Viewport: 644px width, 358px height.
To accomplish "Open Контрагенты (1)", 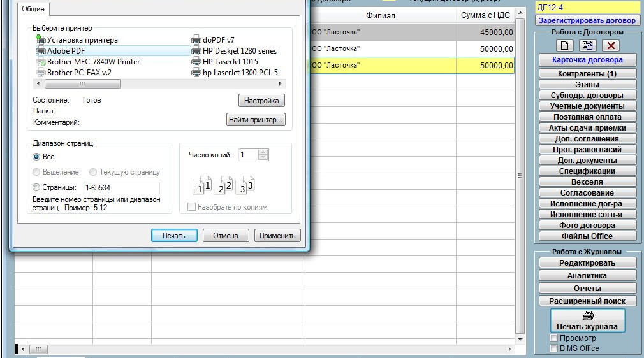I will pyautogui.click(x=587, y=74).
